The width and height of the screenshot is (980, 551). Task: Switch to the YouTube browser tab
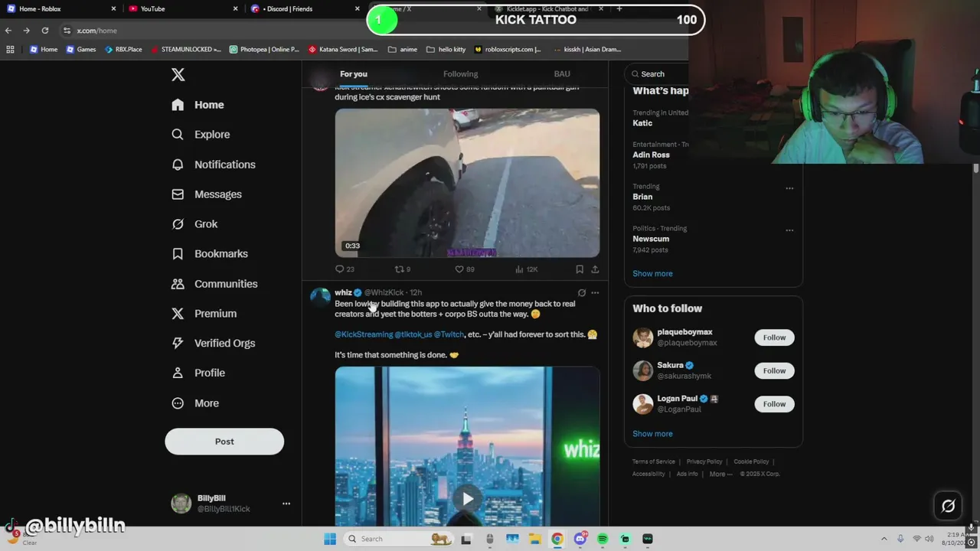pos(182,8)
